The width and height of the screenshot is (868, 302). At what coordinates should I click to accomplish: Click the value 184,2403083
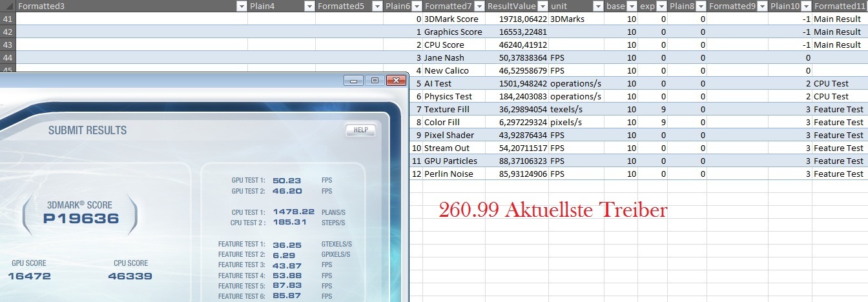(x=523, y=97)
